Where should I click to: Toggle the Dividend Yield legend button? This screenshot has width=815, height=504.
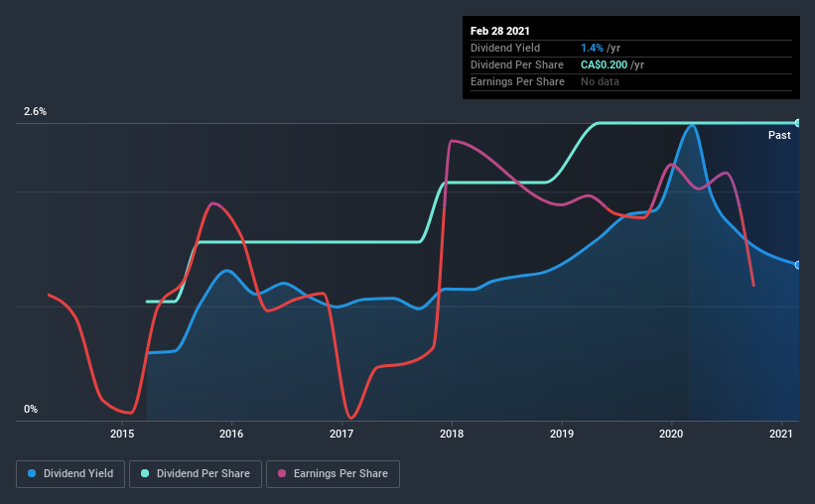pyautogui.click(x=70, y=474)
